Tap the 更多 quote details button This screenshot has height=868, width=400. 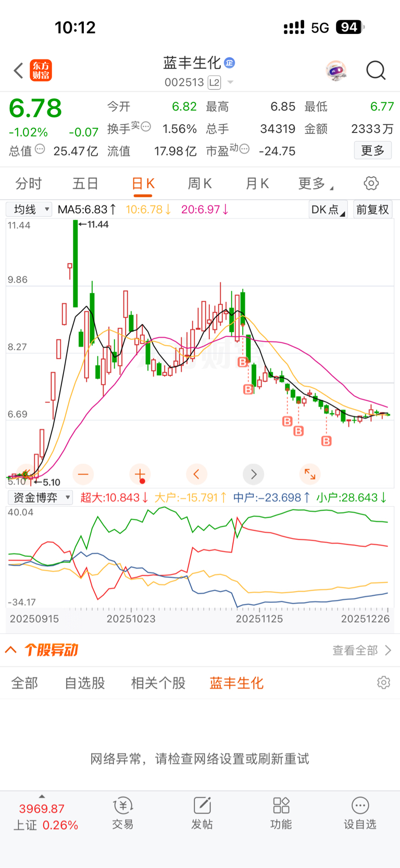(x=373, y=151)
